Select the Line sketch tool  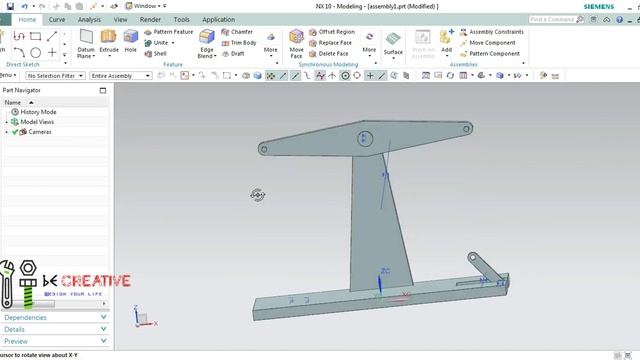pos(52,36)
